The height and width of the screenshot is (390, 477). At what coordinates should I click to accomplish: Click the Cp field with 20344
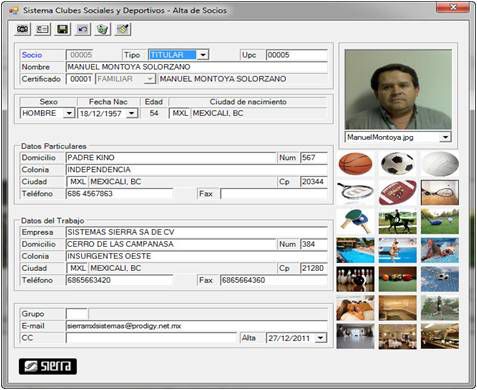[314, 182]
